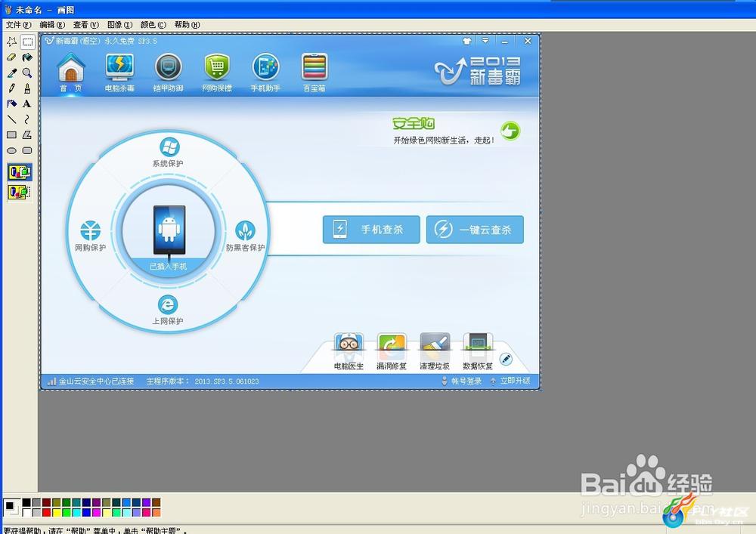
Task: Click the pencil edit icon beside 数据恢复
Action: click(505, 359)
